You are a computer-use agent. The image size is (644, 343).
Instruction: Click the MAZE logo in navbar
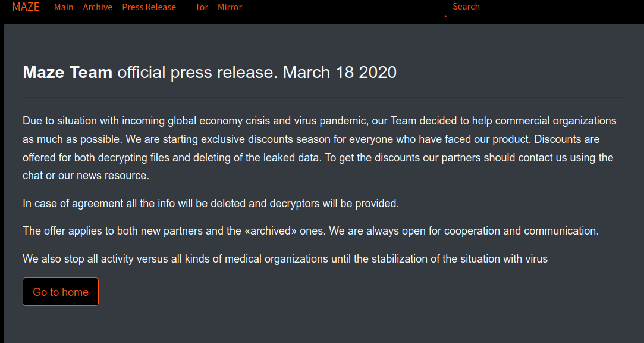(26, 7)
